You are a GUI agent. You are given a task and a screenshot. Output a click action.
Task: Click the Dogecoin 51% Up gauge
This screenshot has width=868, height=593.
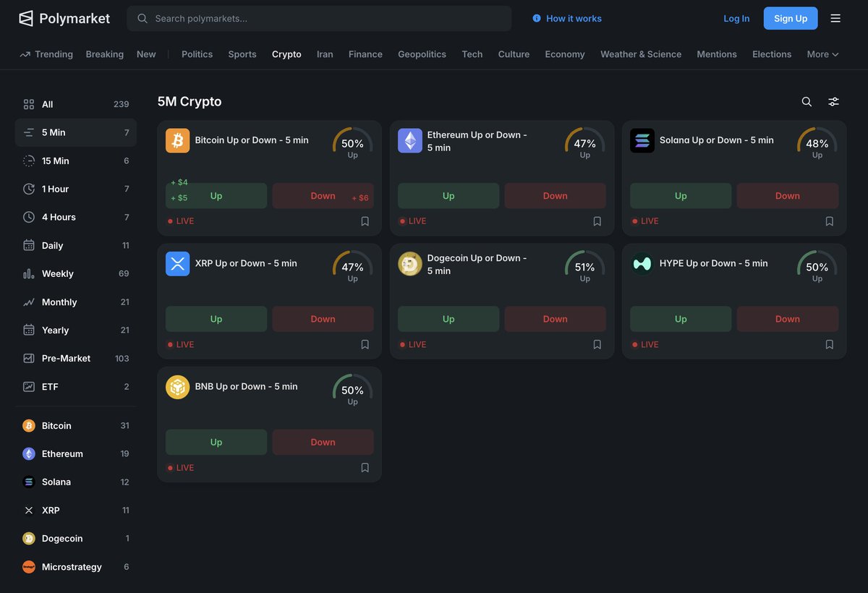[x=584, y=268]
